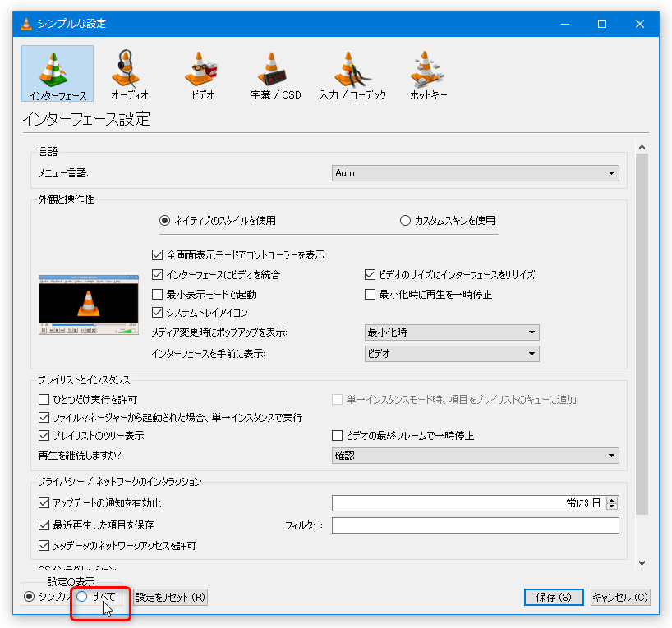
Task: Open the ビデオ settings category
Action: [x=202, y=74]
